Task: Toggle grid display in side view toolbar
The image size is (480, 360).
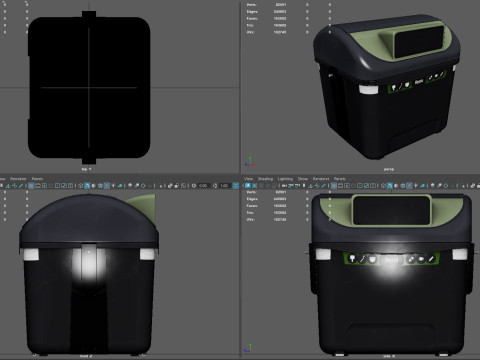Action: [334, 186]
